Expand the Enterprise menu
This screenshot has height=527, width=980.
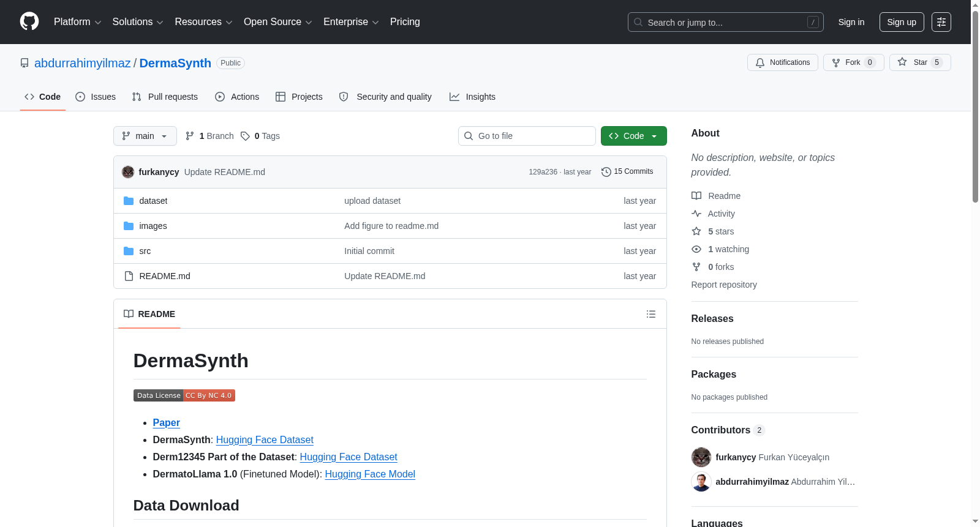click(x=351, y=22)
